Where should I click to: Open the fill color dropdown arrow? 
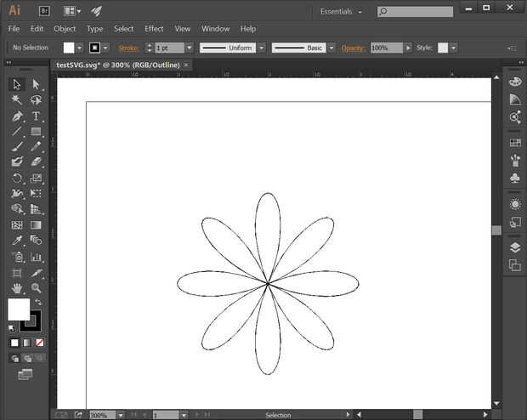(x=79, y=48)
